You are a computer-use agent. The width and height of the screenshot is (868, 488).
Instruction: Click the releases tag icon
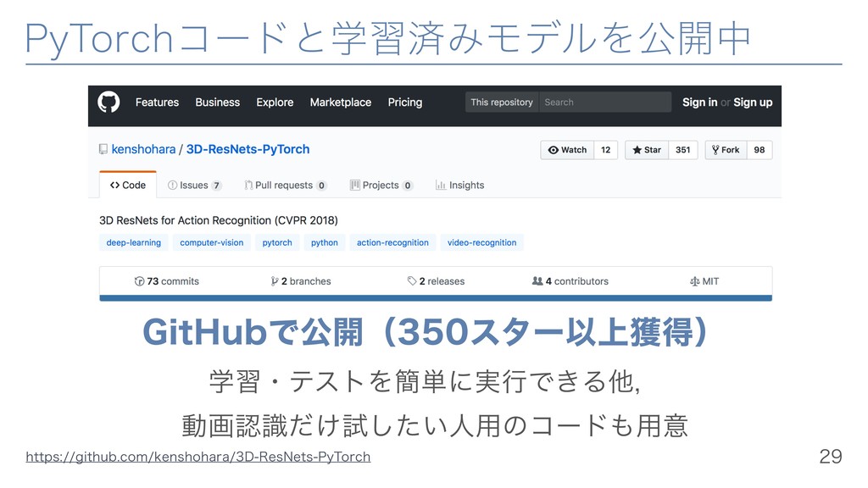(412, 281)
